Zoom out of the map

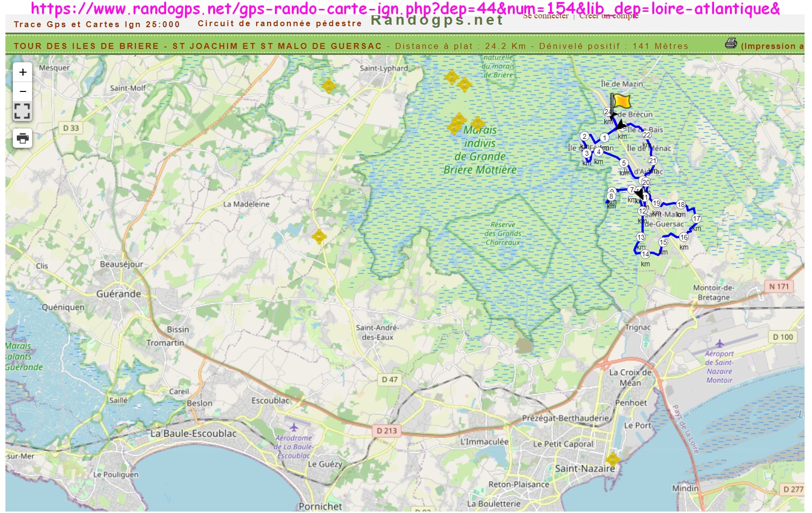click(23, 91)
